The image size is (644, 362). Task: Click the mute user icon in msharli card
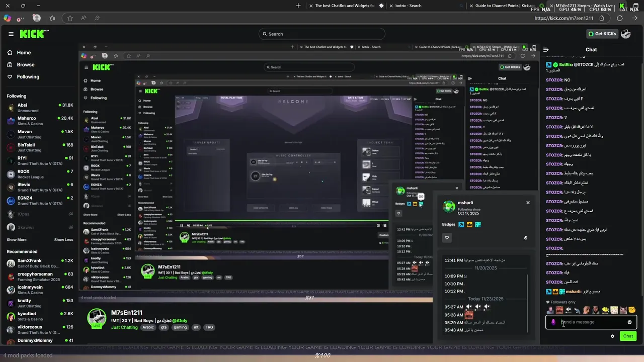coord(525,238)
